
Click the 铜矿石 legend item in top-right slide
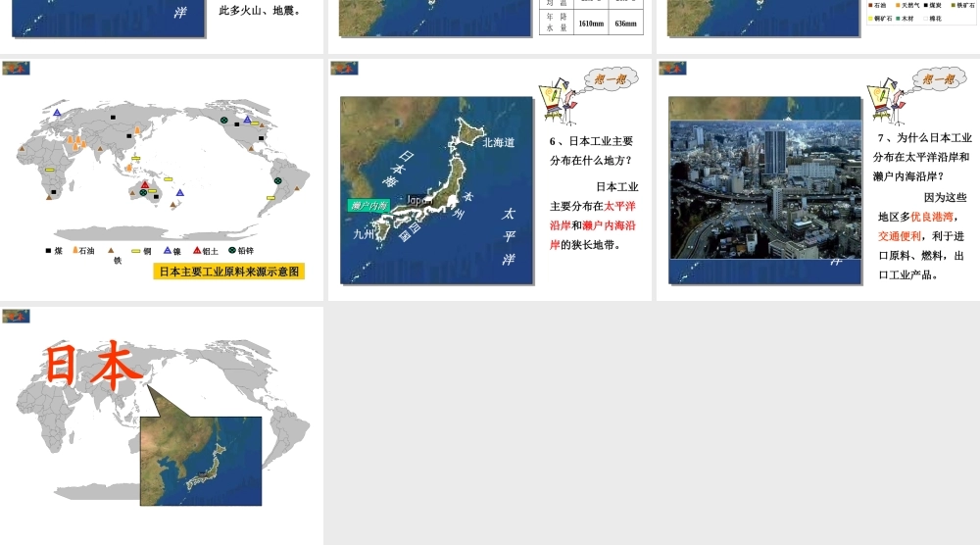880,19
